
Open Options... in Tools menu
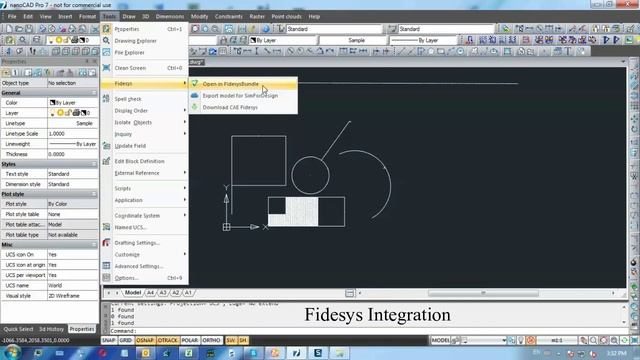144,278
